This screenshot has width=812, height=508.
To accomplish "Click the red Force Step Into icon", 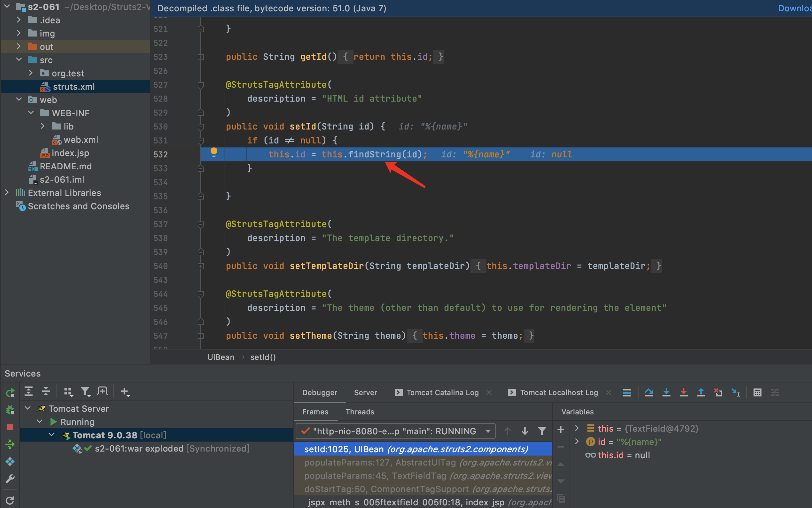I will point(684,392).
